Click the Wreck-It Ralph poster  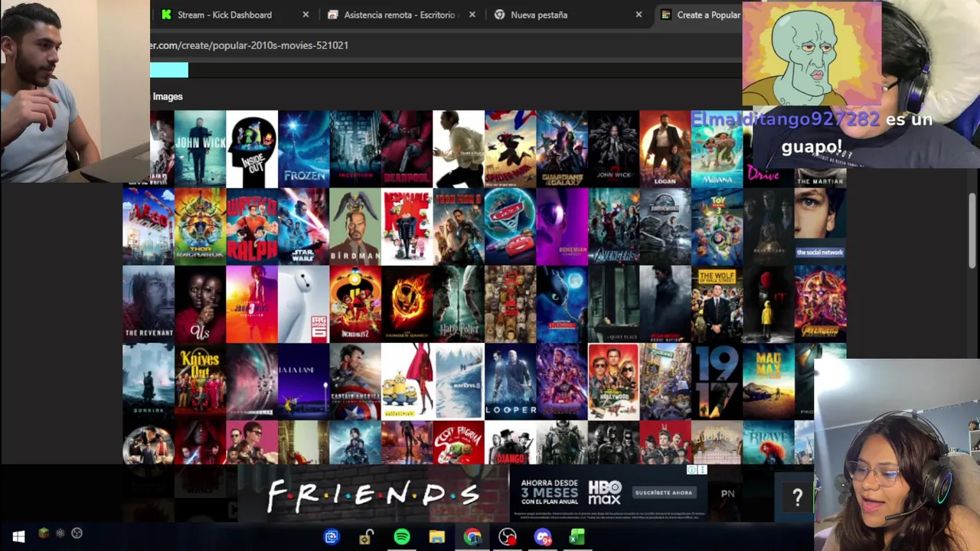tap(252, 227)
